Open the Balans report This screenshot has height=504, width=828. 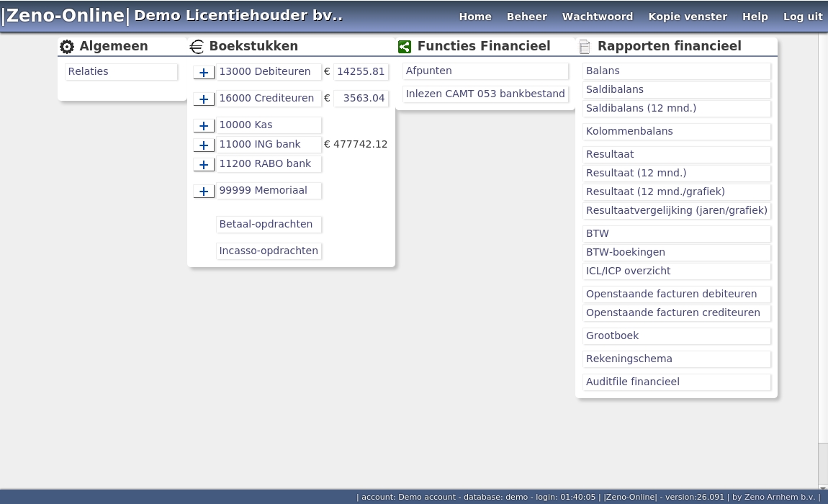(675, 71)
